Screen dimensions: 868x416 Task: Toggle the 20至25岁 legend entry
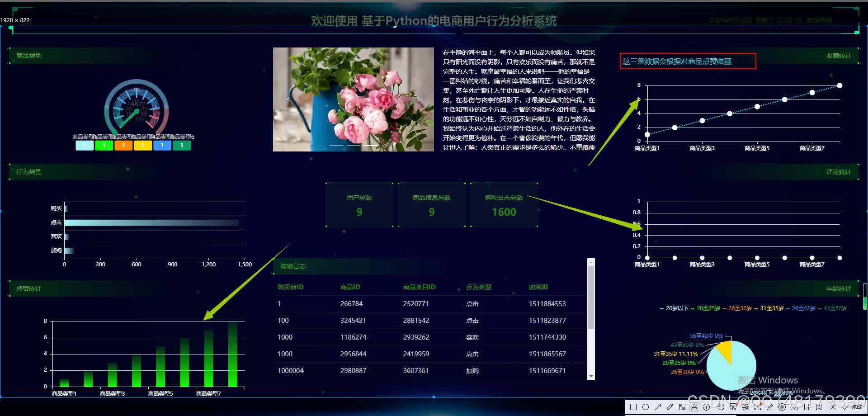705,308
